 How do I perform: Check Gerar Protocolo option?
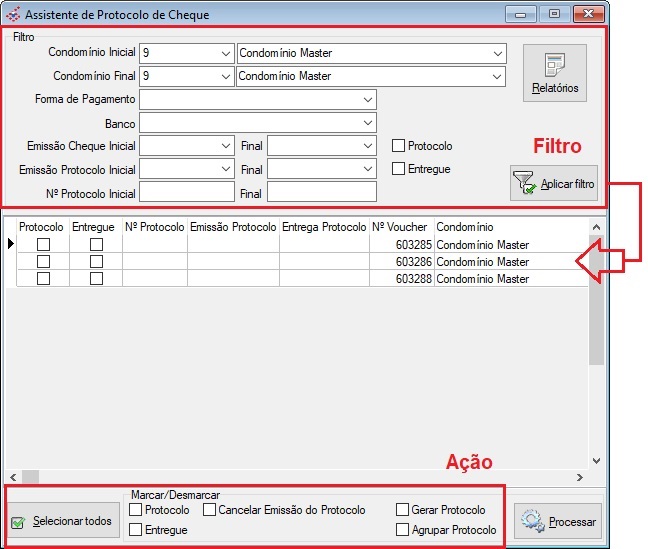click(x=403, y=510)
